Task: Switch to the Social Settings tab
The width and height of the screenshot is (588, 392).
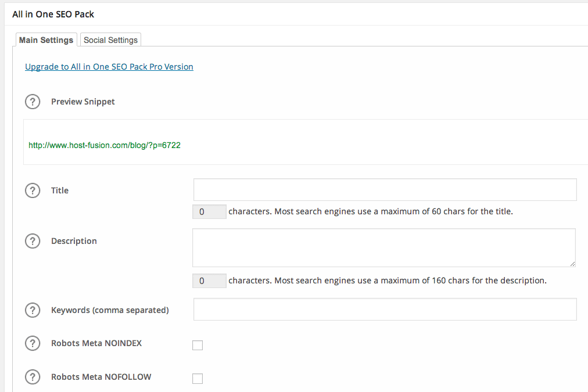Action: point(110,40)
